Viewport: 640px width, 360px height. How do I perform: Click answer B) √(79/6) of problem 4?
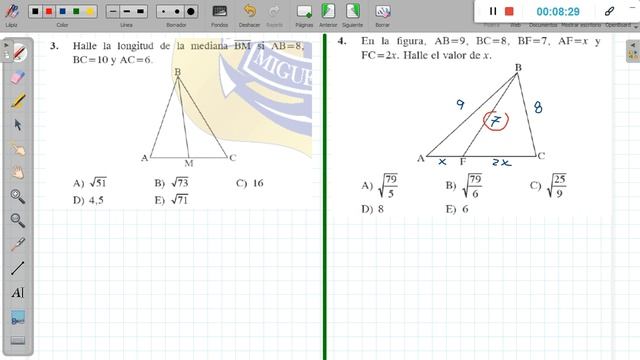pos(464,186)
